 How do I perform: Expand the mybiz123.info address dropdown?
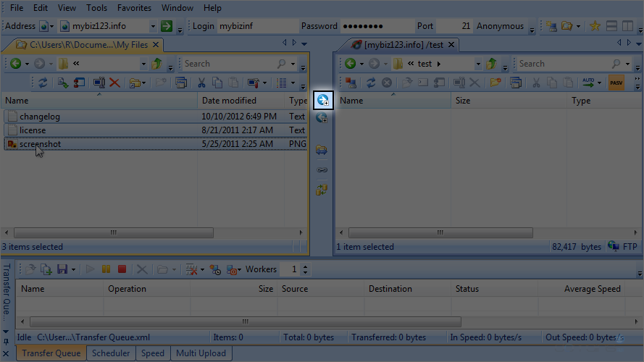point(153,26)
